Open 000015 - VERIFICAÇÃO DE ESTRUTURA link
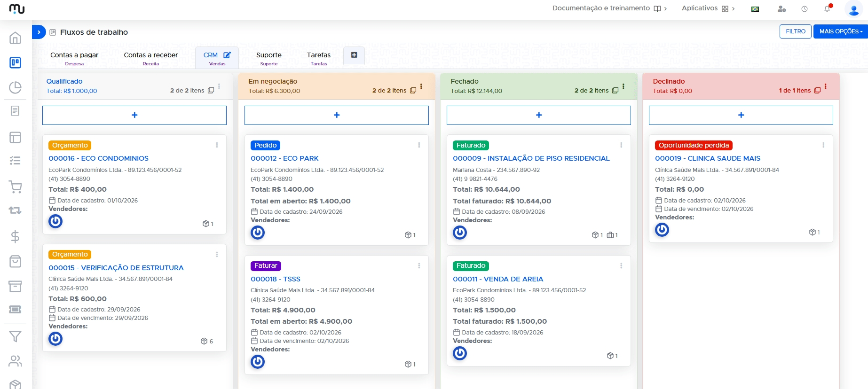Image resolution: width=868 pixels, height=389 pixels. pyautogui.click(x=116, y=268)
